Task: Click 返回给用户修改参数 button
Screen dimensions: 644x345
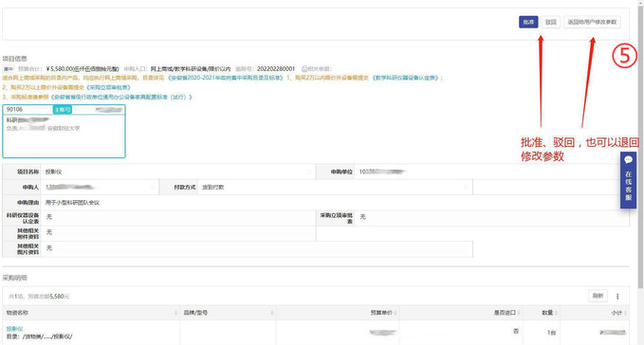Action: (592, 22)
